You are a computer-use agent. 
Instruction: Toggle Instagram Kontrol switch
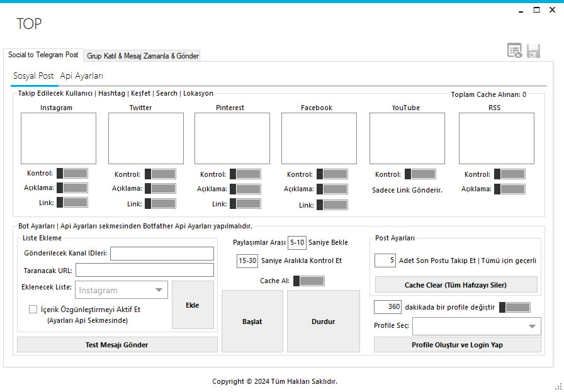tap(72, 173)
